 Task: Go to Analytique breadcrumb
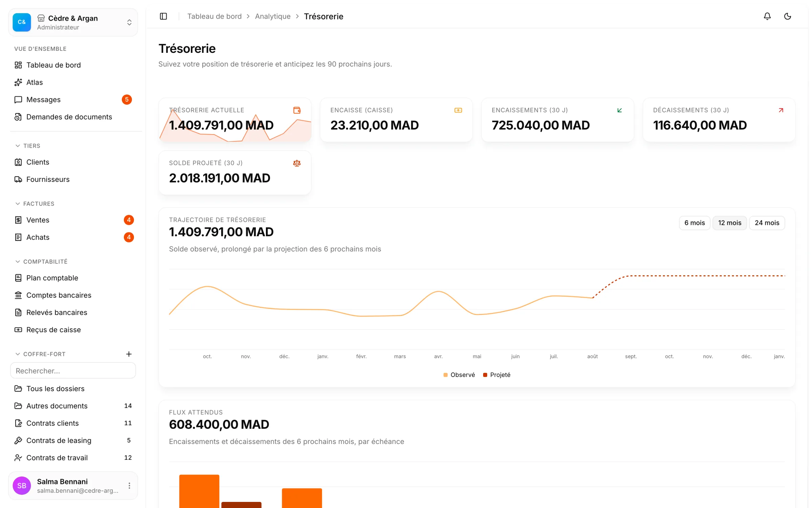pyautogui.click(x=273, y=16)
